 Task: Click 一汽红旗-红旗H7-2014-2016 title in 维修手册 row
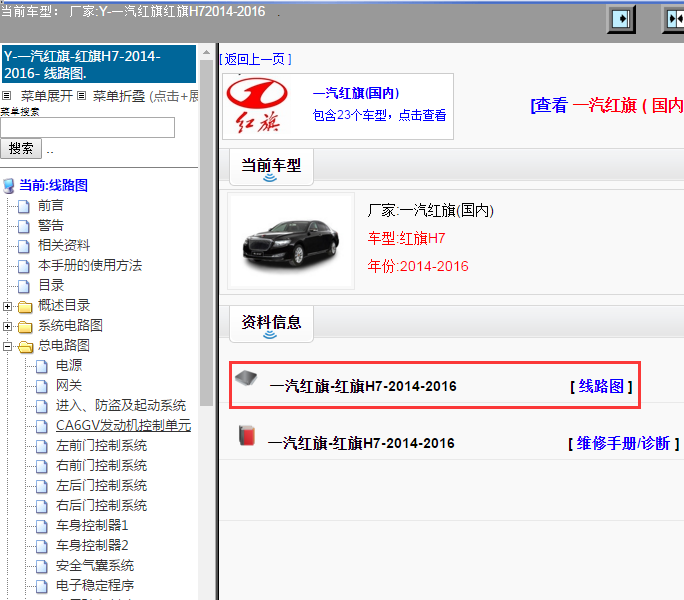pyautogui.click(x=361, y=444)
